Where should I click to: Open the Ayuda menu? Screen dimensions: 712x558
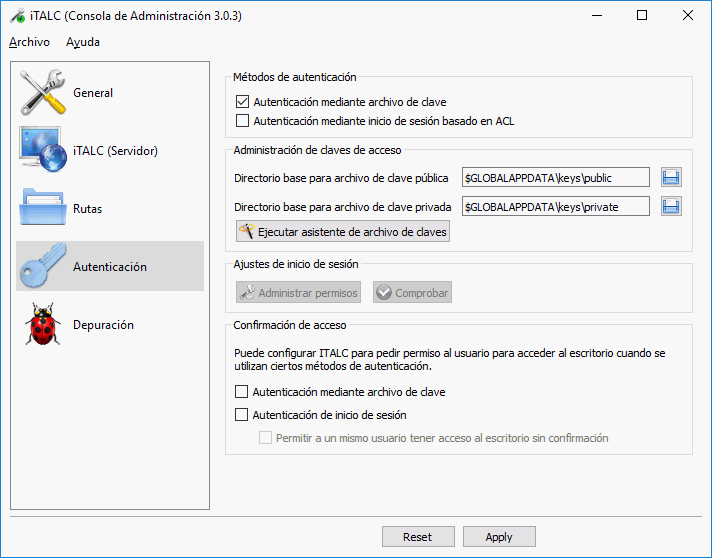pos(83,42)
